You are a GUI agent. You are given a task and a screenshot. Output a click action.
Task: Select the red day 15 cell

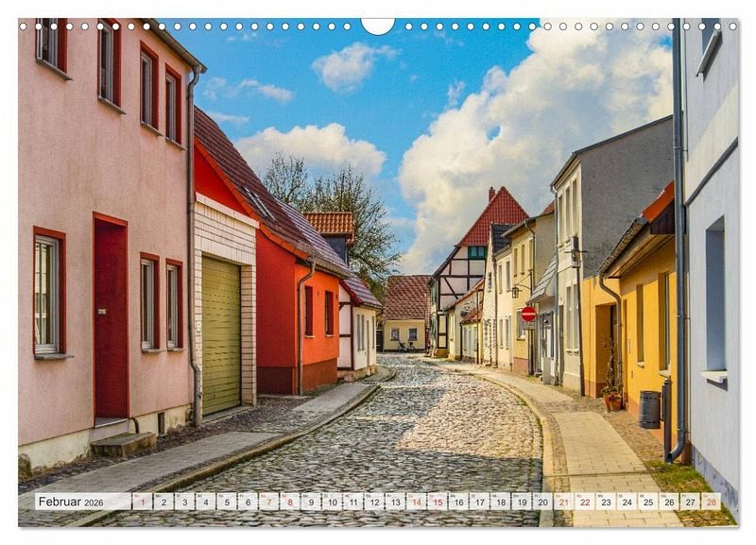(x=437, y=502)
